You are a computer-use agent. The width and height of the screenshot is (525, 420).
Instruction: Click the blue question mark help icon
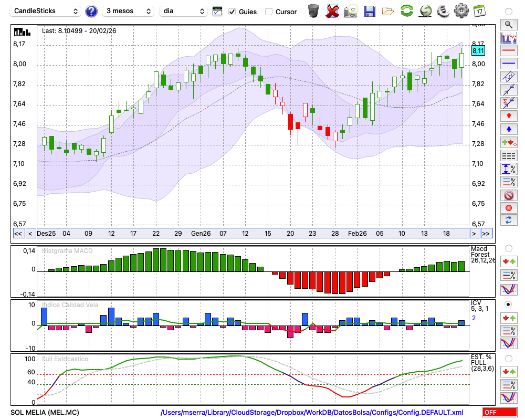(x=91, y=11)
